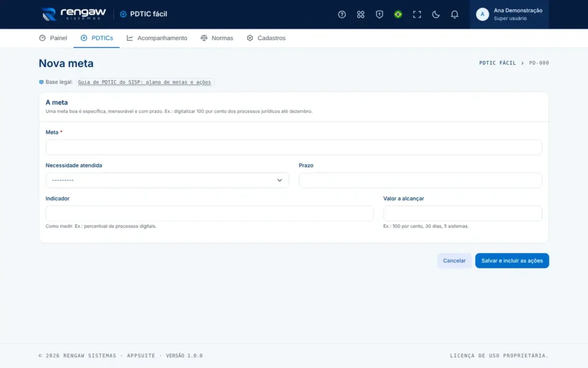Focus the Meta input field
This screenshot has width=588, height=368.
pyautogui.click(x=293, y=147)
